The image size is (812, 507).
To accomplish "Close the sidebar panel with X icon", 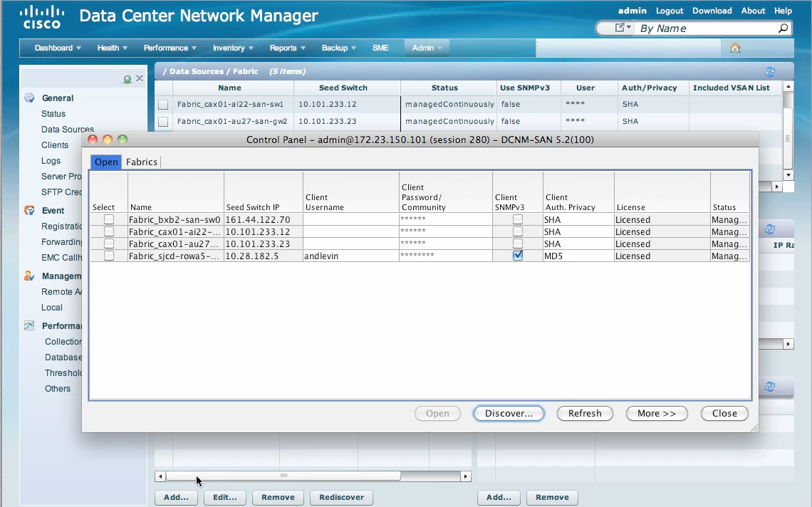I will coord(140,78).
